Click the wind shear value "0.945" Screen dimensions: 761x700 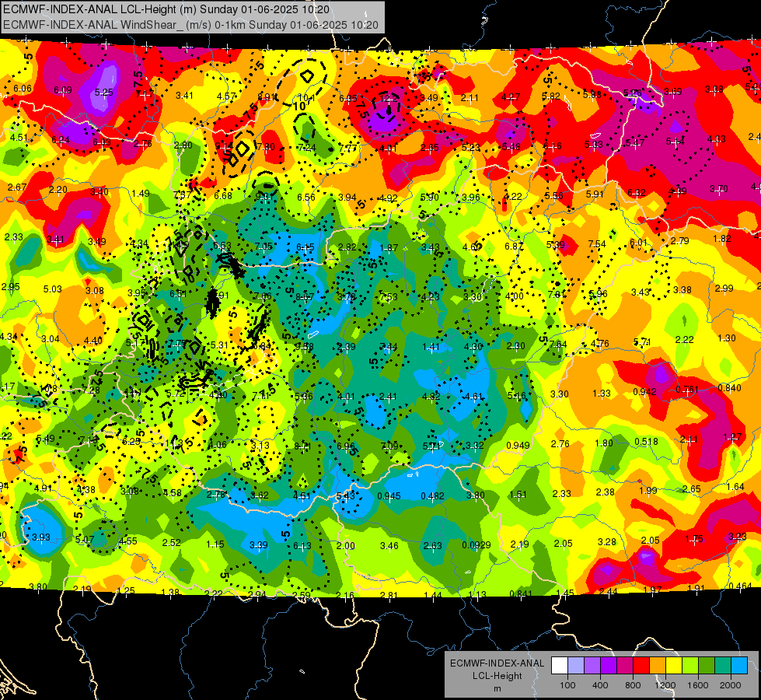[x=389, y=495]
